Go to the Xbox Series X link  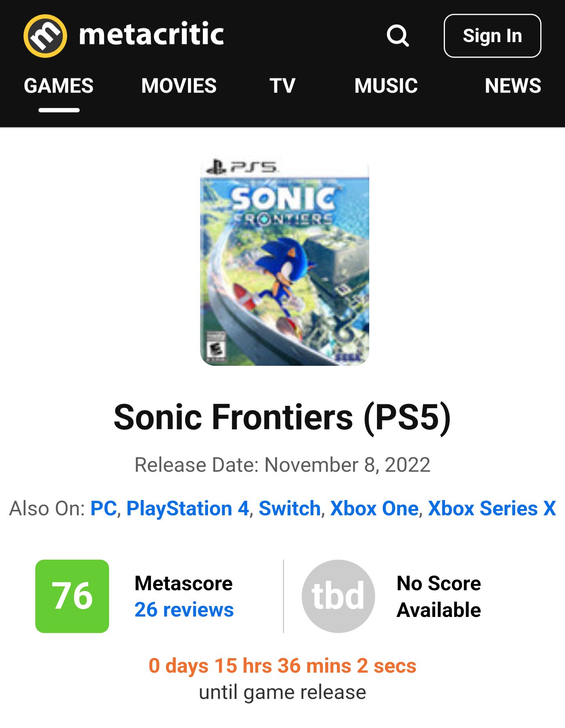492,508
